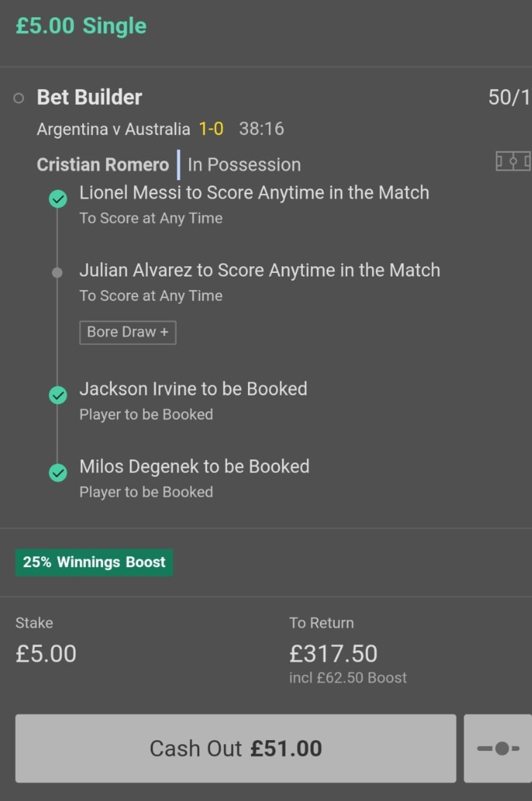Viewport: 532px width, 801px height.
Task: Open the football pitch match view icon
Action: [512, 162]
